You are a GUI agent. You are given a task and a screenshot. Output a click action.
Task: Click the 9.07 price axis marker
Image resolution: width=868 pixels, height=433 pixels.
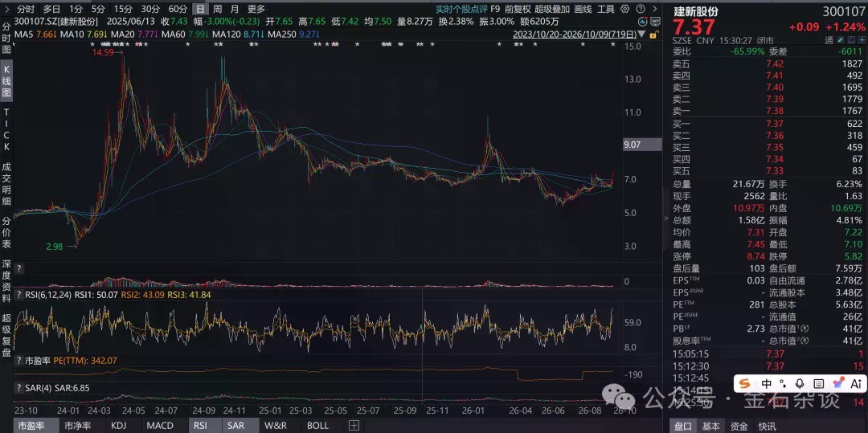pyautogui.click(x=641, y=145)
